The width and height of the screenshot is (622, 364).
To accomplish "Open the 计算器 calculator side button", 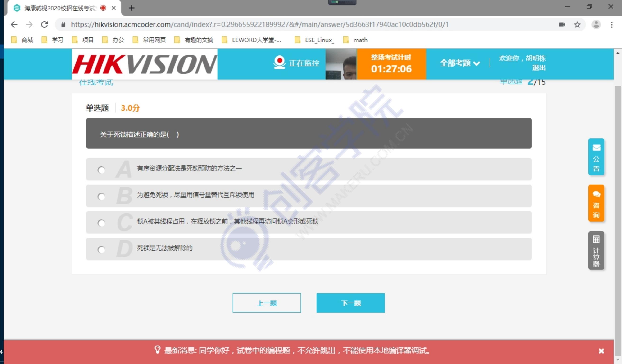I will click(x=596, y=250).
